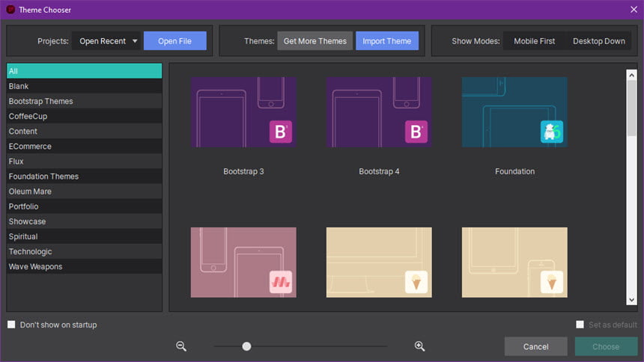Toggle the Desktop Down show mode
644x362 pixels.
point(599,41)
